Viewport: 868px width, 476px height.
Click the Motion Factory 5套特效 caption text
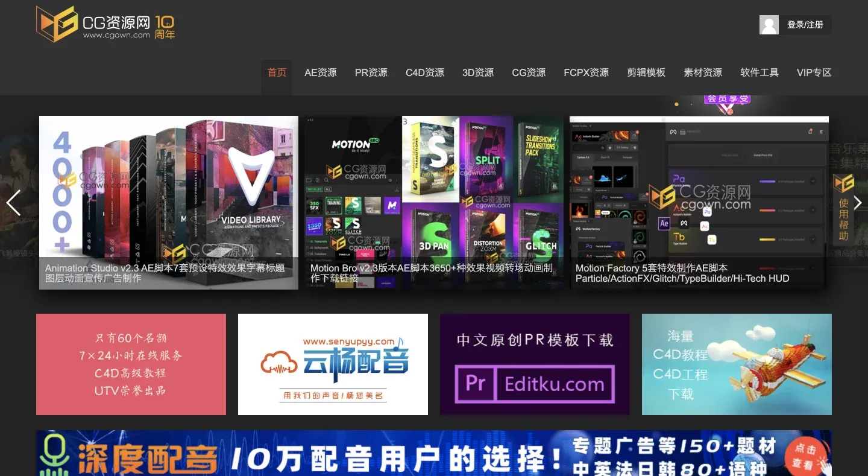click(682, 273)
